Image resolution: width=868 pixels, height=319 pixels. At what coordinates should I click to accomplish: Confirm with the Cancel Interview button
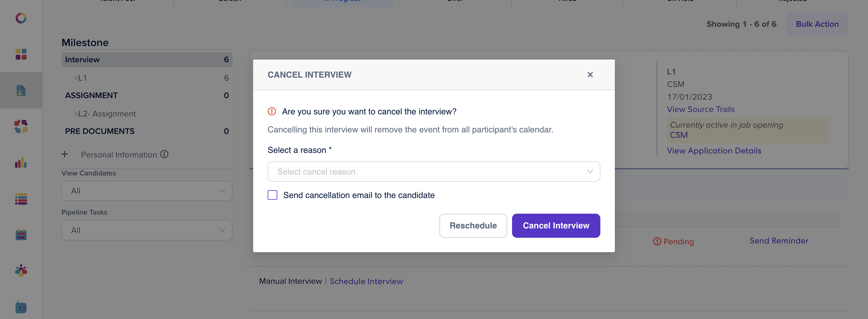(x=556, y=225)
